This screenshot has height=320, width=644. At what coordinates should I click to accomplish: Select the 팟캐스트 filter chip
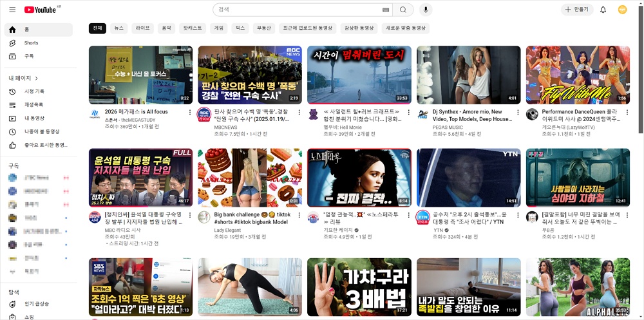(193, 28)
